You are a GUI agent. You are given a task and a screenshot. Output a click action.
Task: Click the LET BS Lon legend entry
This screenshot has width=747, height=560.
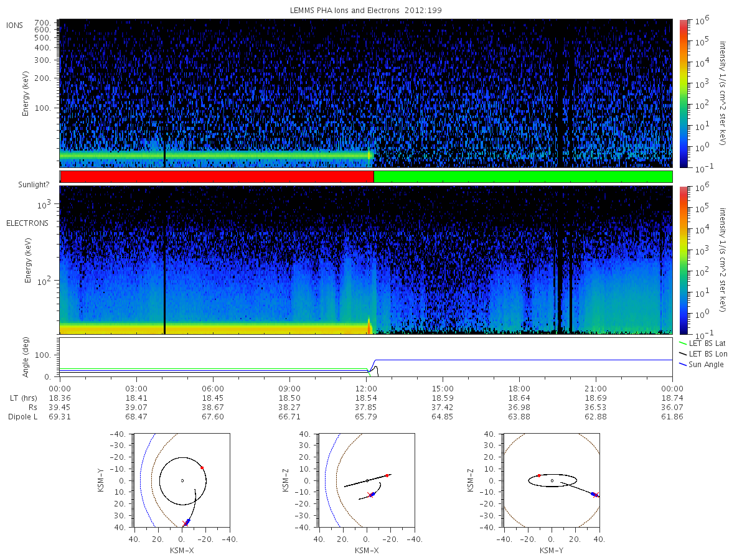(x=708, y=353)
